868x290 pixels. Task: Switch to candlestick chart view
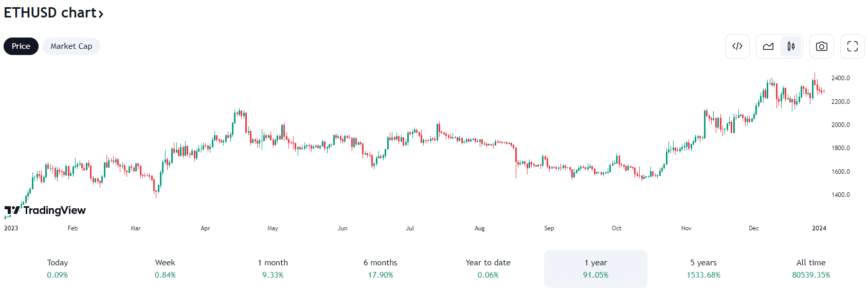click(x=791, y=46)
